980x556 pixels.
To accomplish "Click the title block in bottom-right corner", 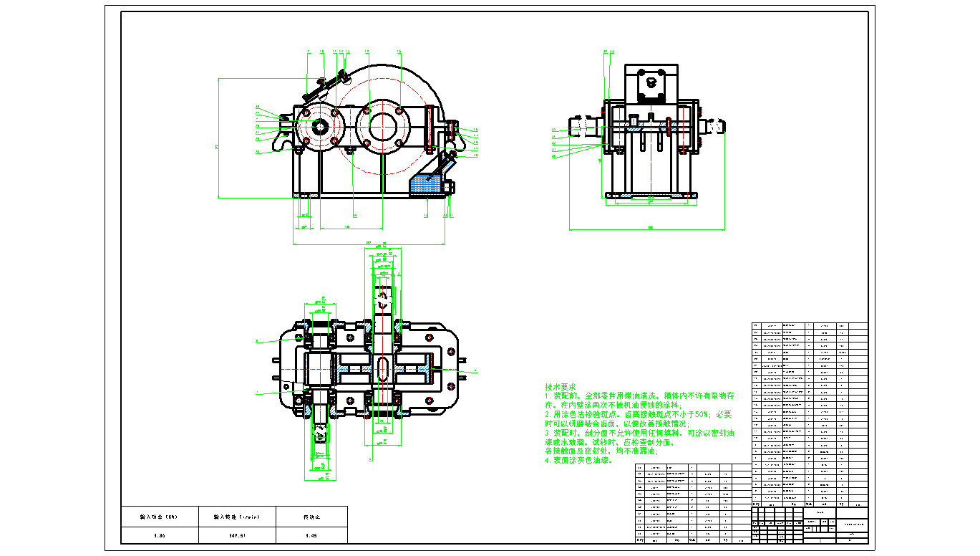I will point(809,526).
